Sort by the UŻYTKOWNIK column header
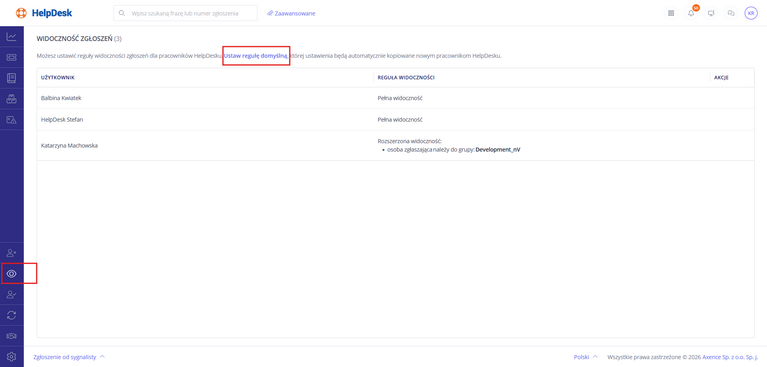Image resolution: width=767 pixels, height=367 pixels. [58, 78]
